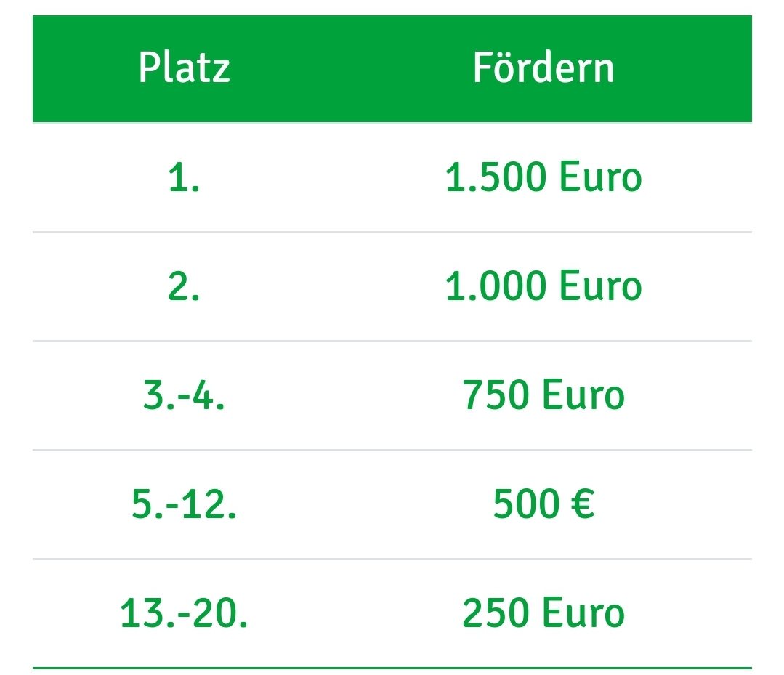Click the "Fördern" column header

(543, 68)
